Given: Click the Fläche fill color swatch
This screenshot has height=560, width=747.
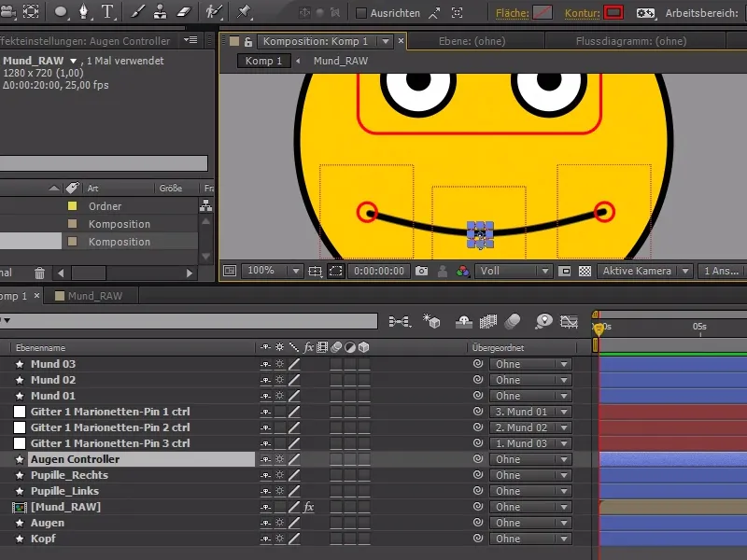Looking at the screenshot, I should [x=543, y=12].
